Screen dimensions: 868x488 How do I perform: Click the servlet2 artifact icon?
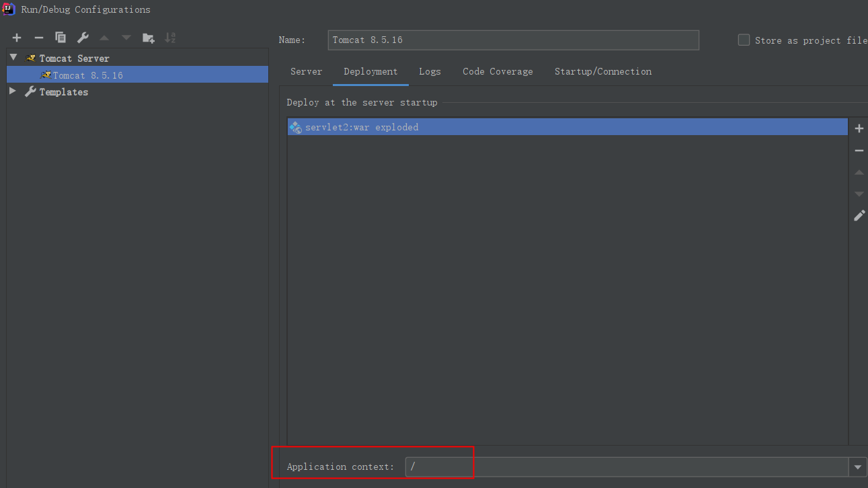click(x=295, y=127)
